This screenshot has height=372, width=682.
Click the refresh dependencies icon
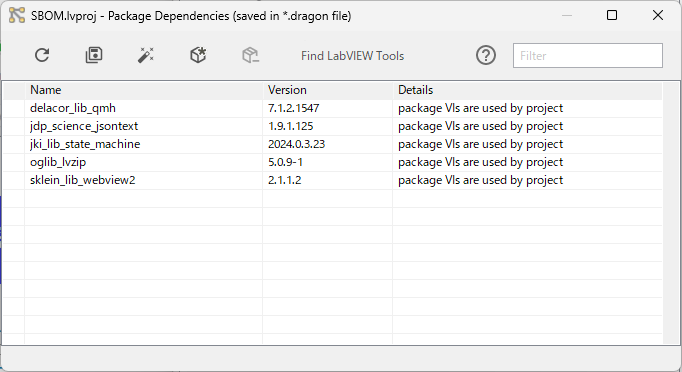pos(42,55)
